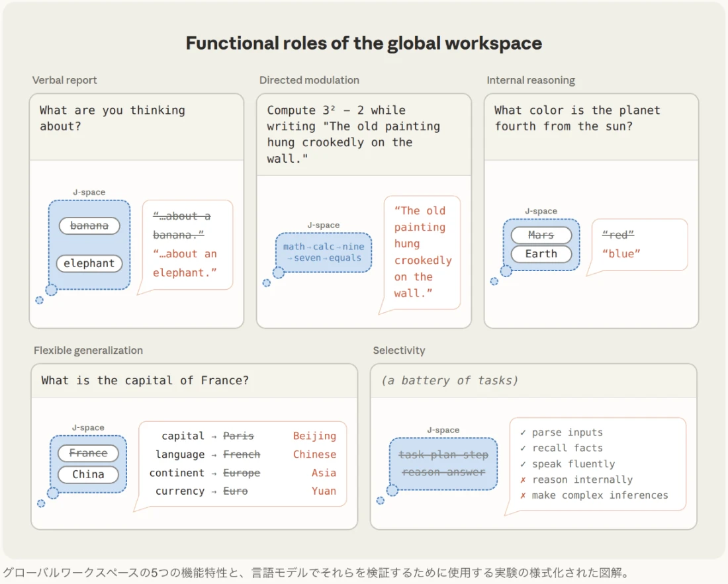This screenshot has height=584, width=728.
Task: Click the crossed-out answer "red"
Action: point(618,235)
